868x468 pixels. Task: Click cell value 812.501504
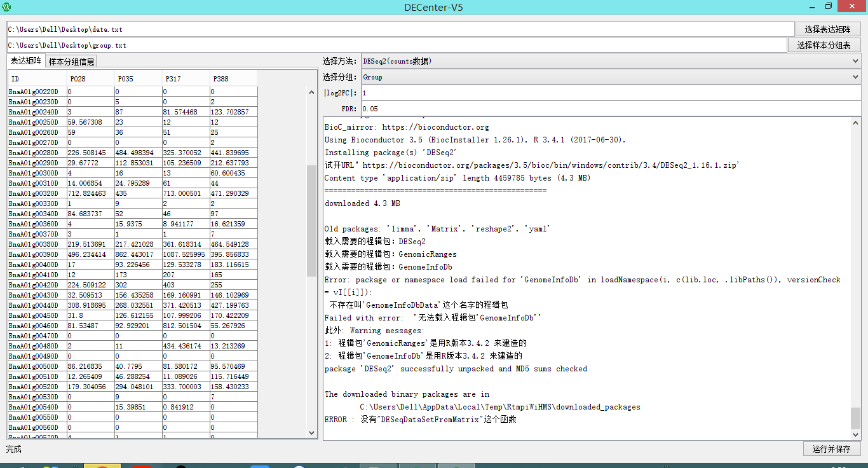pyautogui.click(x=186, y=326)
